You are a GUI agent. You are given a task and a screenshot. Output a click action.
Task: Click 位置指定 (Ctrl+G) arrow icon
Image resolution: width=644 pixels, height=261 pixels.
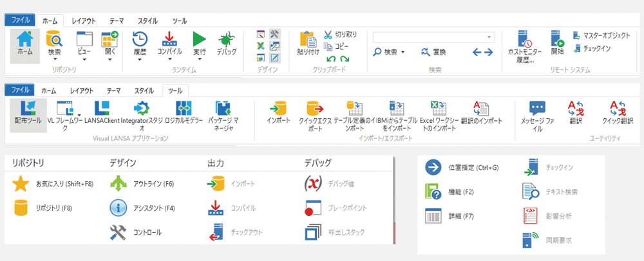433,168
